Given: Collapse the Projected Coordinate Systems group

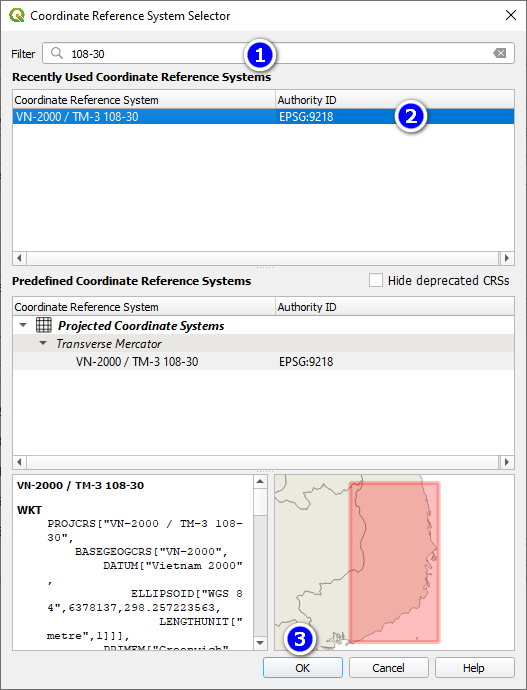Looking at the screenshot, I should 23,325.
